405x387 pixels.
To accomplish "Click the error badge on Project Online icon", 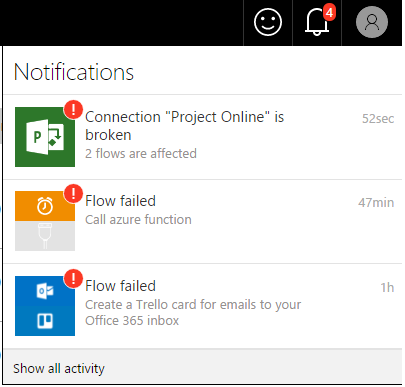I will point(73,109).
